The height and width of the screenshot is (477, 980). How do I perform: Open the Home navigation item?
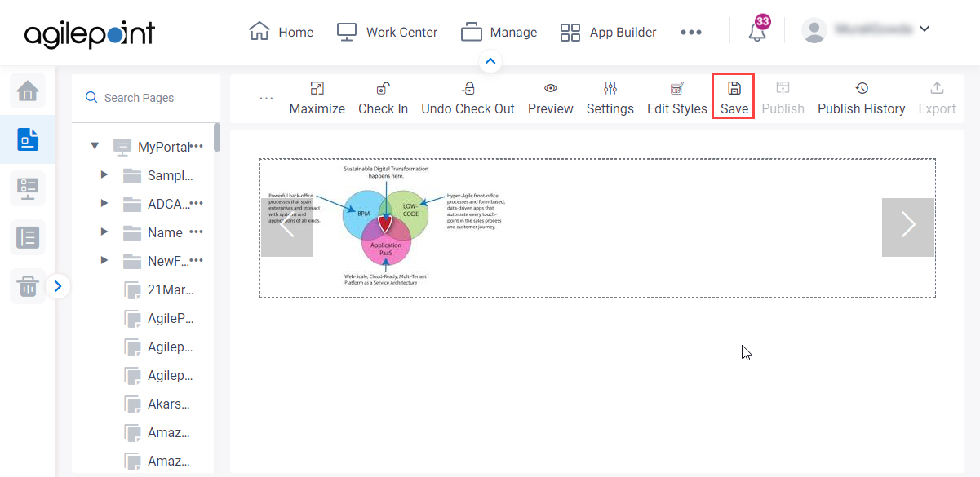(281, 33)
